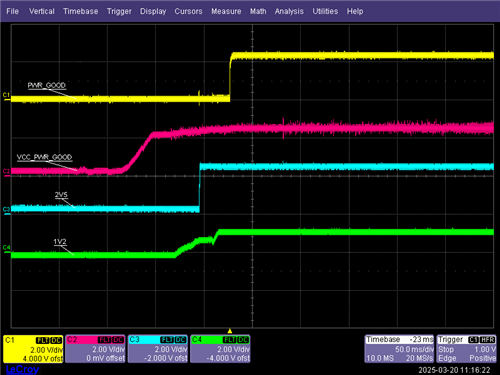
Task: Open the Timebase descriptor box
Action: click(x=399, y=349)
